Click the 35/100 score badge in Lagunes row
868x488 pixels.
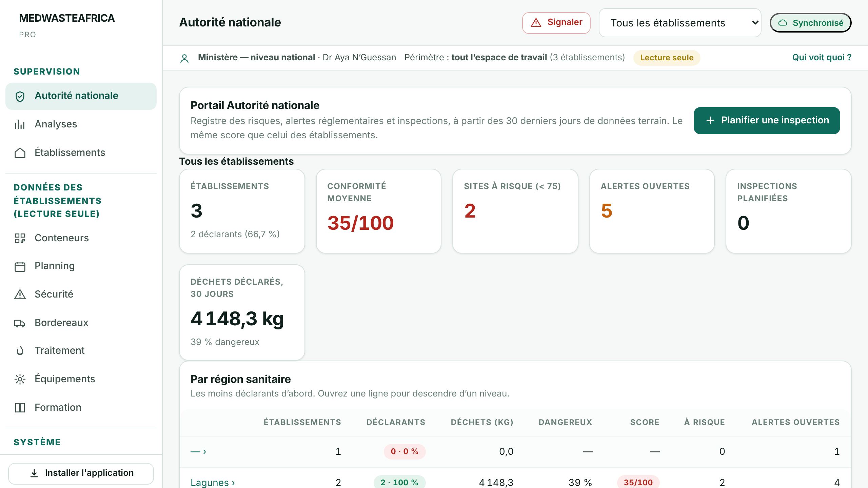point(638,482)
